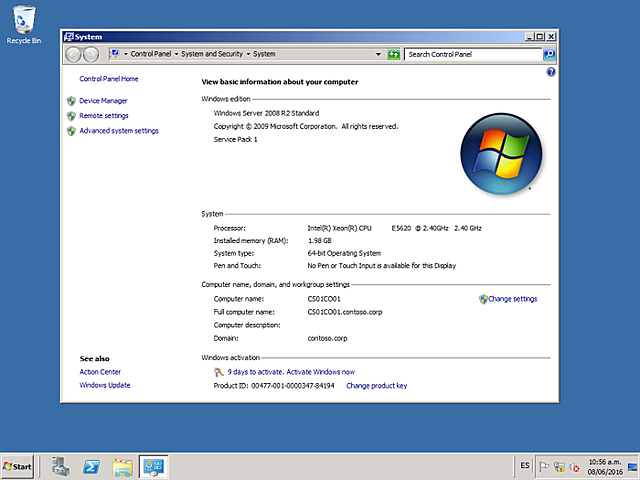Click Activate Windows now link
The width and height of the screenshot is (640, 480).
320,372
